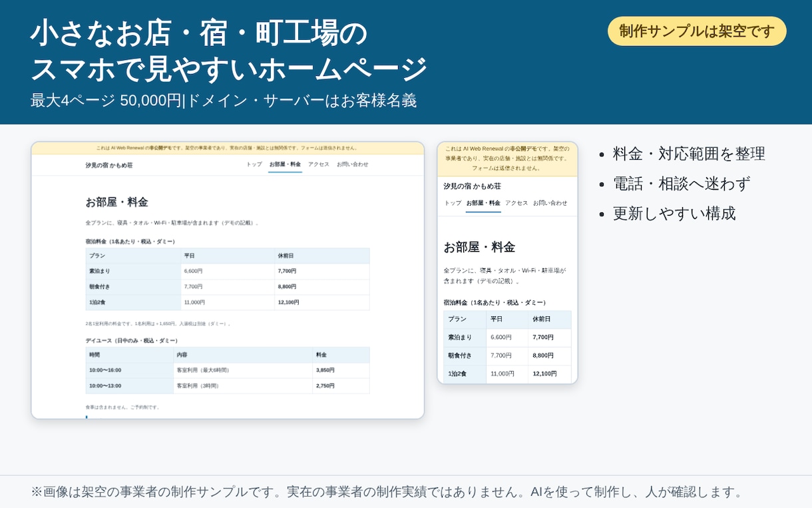Tap アクセス in the mobile preview navigation

(516, 203)
